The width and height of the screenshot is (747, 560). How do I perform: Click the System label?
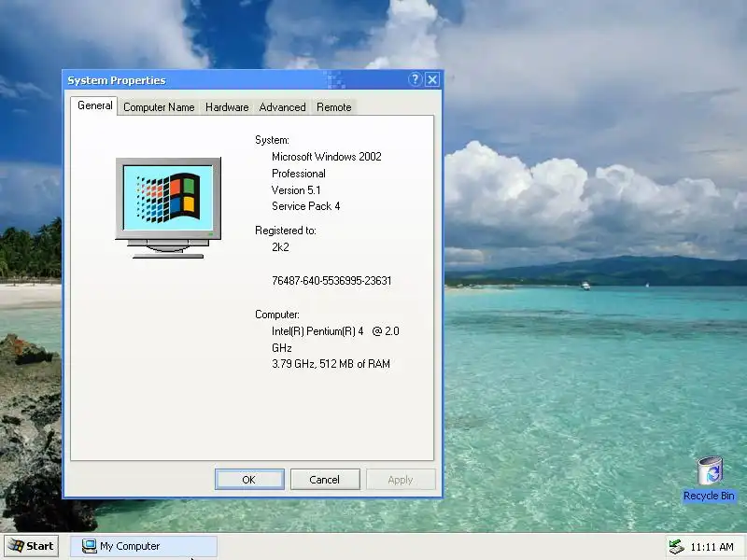coord(272,140)
